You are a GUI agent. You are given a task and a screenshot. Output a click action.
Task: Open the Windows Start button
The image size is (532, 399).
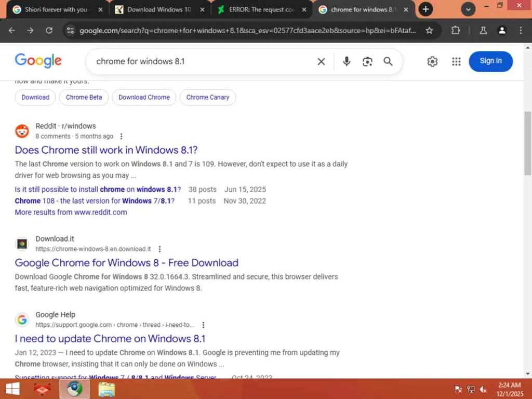coord(12,389)
